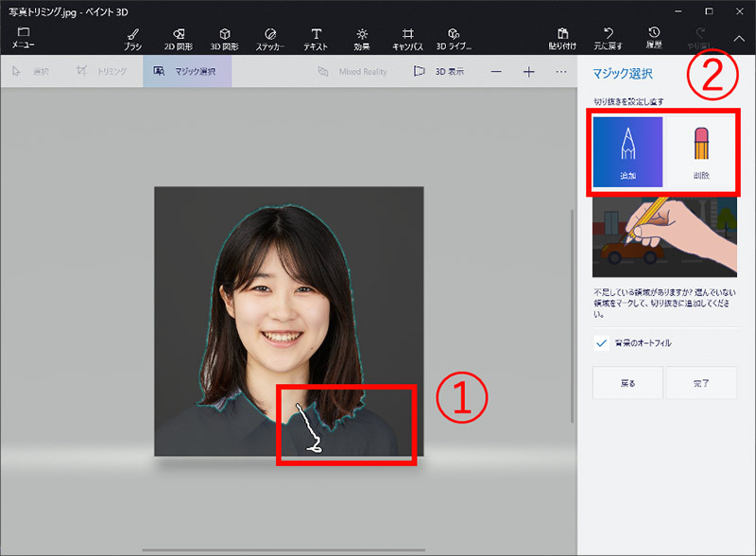Open the Canvas (キャンバス) settings

click(407, 38)
